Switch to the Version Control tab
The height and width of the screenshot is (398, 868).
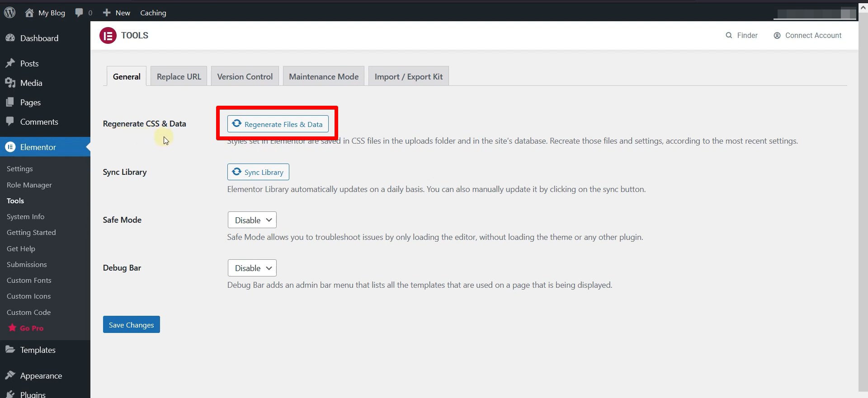coord(245,77)
